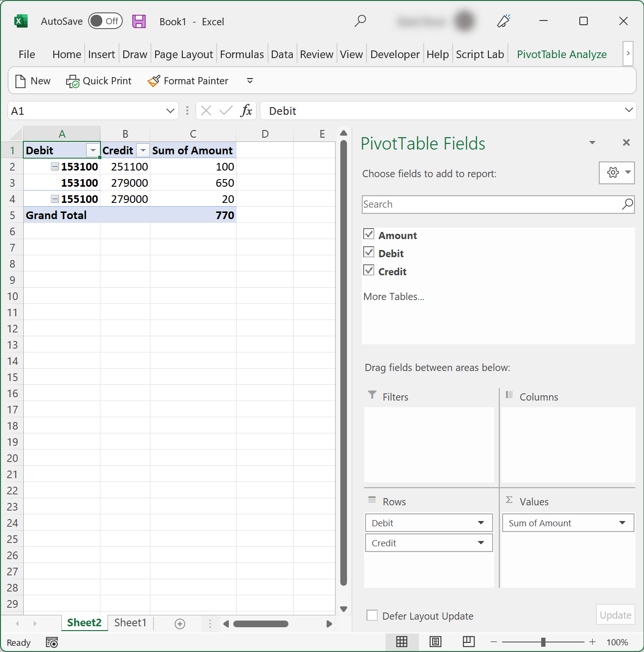Open the Page Layout tab
Image resolution: width=644 pixels, height=652 pixels.
click(183, 54)
